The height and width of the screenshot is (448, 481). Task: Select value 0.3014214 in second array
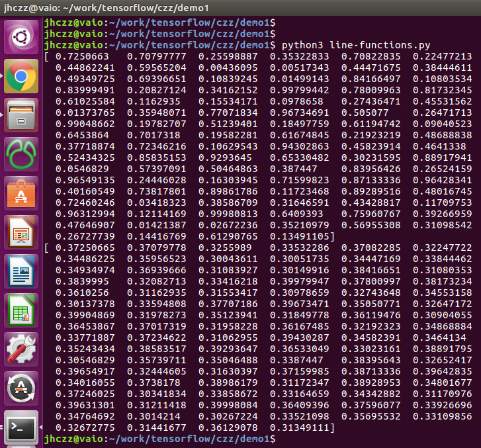click(x=153, y=416)
